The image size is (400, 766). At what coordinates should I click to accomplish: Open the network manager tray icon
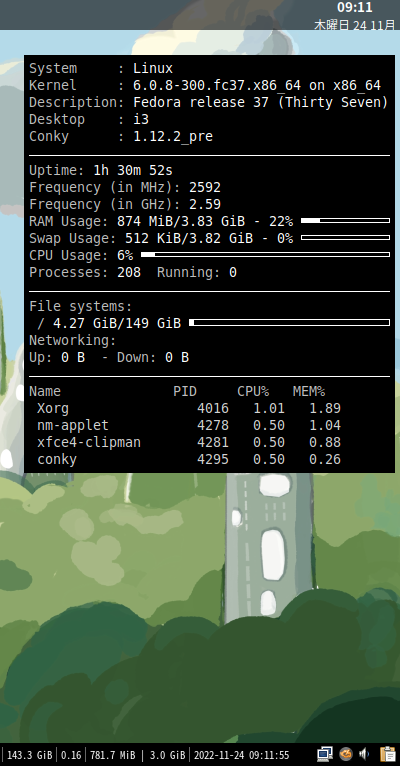325,754
